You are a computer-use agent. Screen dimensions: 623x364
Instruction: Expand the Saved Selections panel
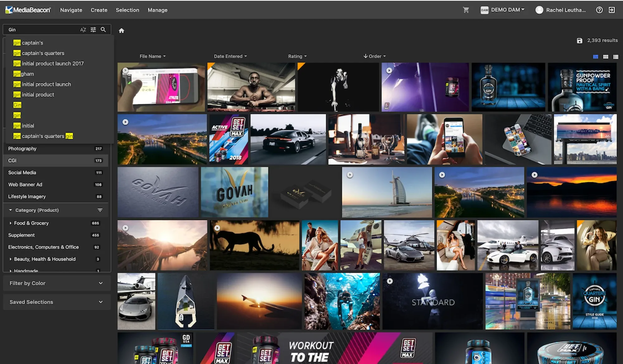coord(57,302)
